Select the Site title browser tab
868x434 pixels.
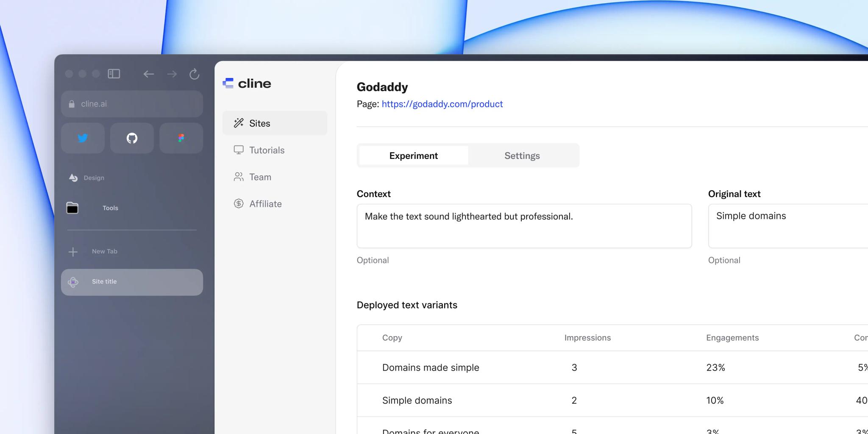[x=132, y=282]
